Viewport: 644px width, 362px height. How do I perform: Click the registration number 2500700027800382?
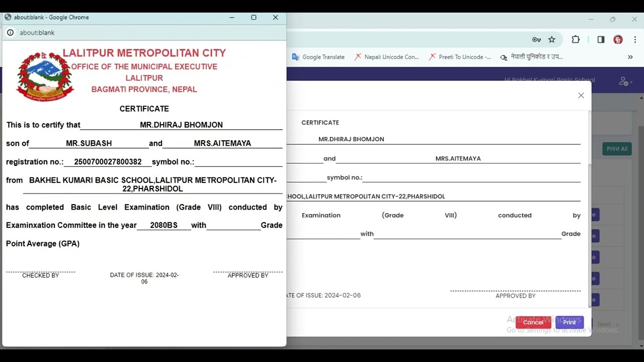click(x=108, y=162)
